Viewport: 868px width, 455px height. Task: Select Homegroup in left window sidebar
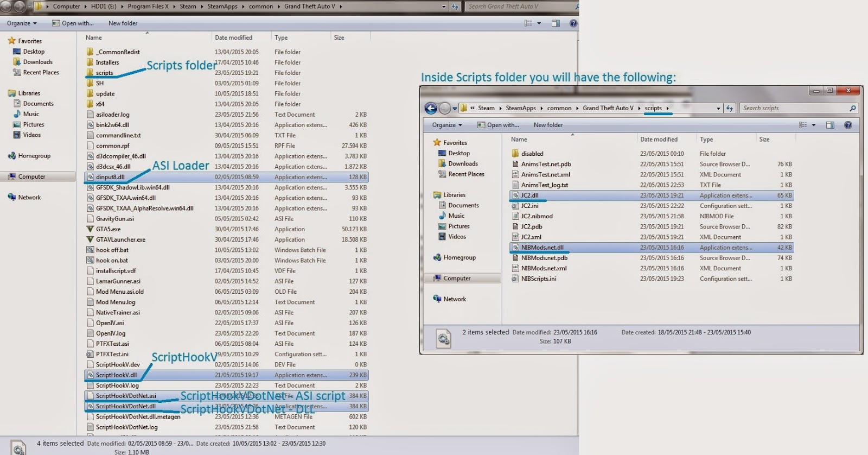(34, 156)
